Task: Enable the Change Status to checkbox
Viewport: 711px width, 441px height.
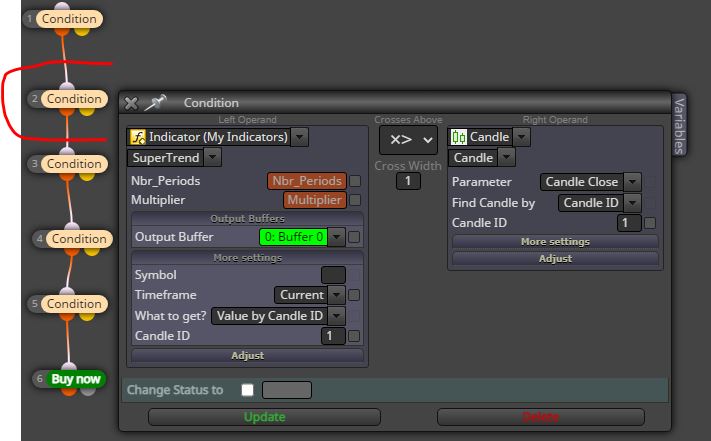Action: (x=248, y=390)
